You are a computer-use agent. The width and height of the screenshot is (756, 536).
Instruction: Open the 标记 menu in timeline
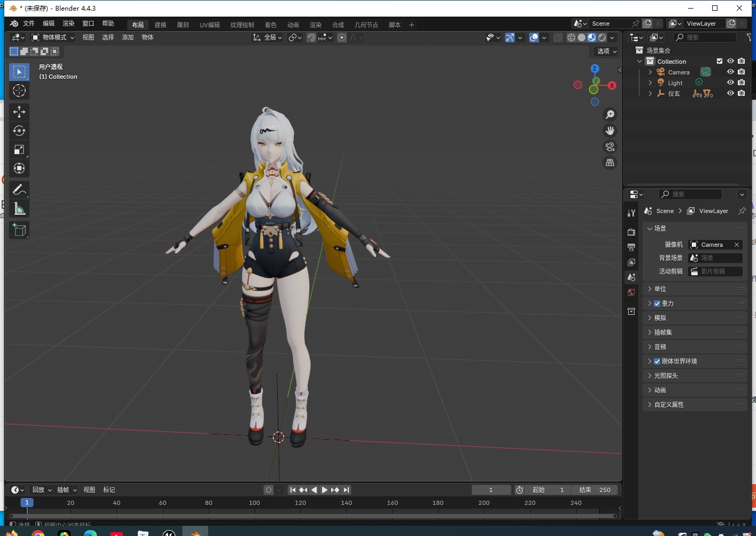pos(109,490)
